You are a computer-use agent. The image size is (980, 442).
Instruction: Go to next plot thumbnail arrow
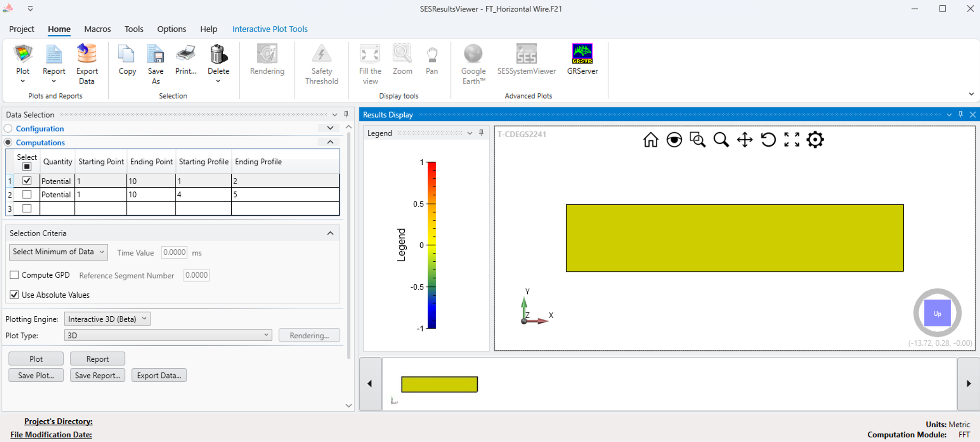point(969,384)
